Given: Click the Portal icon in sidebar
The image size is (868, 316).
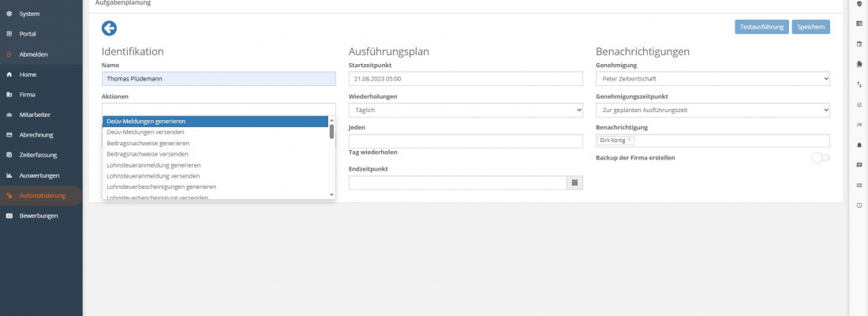Looking at the screenshot, I should tap(9, 34).
